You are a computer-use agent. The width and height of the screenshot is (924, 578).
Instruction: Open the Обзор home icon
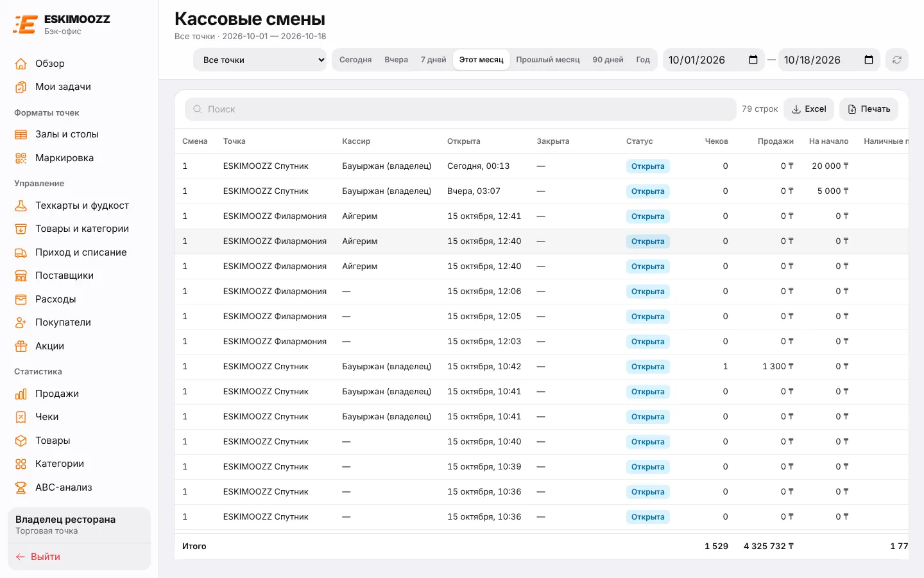(x=21, y=64)
